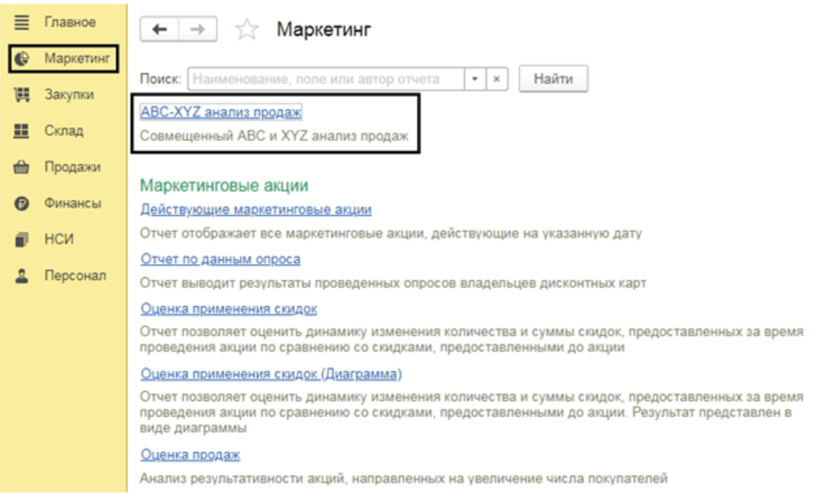Image resolution: width=825 pixels, height=504 pixels.
Task: Go back with the left arrow button
Action: click(x=160, y=29)
